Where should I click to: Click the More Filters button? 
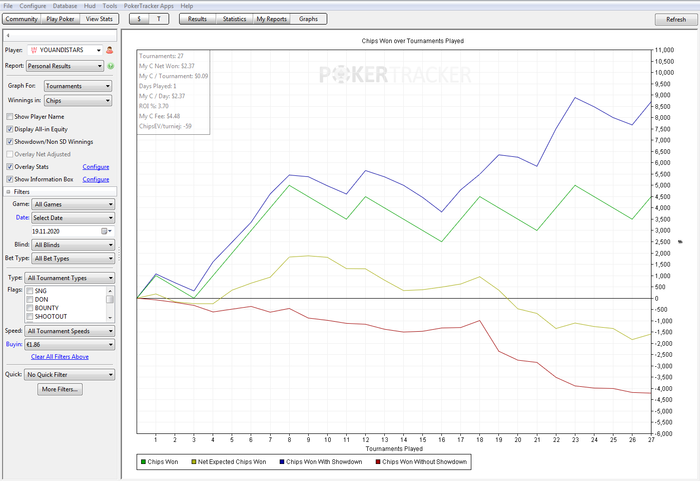click(x=60, y=389)
